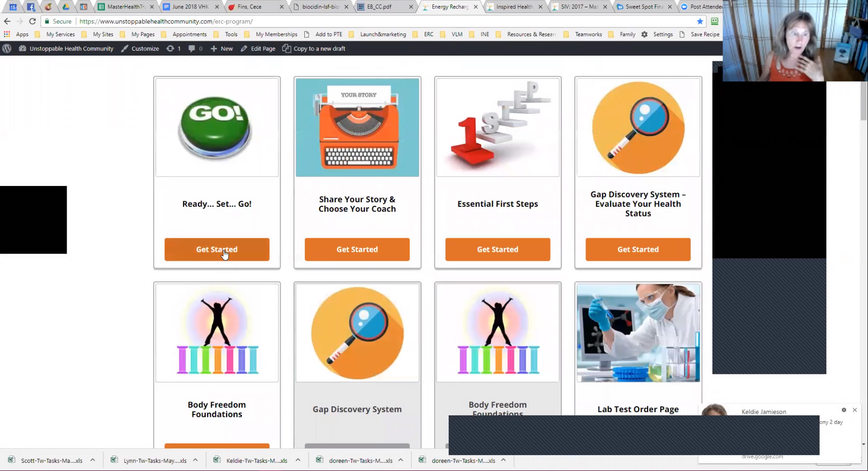868x471 pixels.
Task: Open the Launch&marketing bookmark folder
Action: [x=377, y=34]
